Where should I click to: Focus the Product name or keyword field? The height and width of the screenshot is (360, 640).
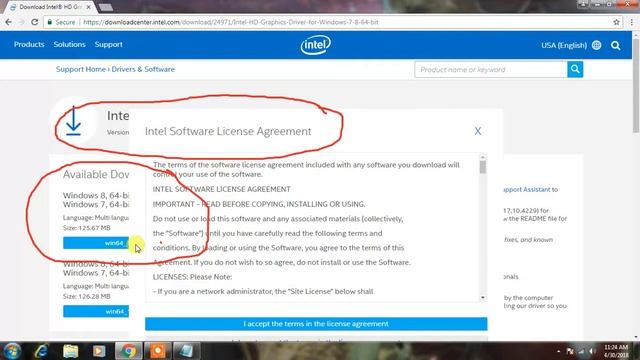tap(491, 69)
